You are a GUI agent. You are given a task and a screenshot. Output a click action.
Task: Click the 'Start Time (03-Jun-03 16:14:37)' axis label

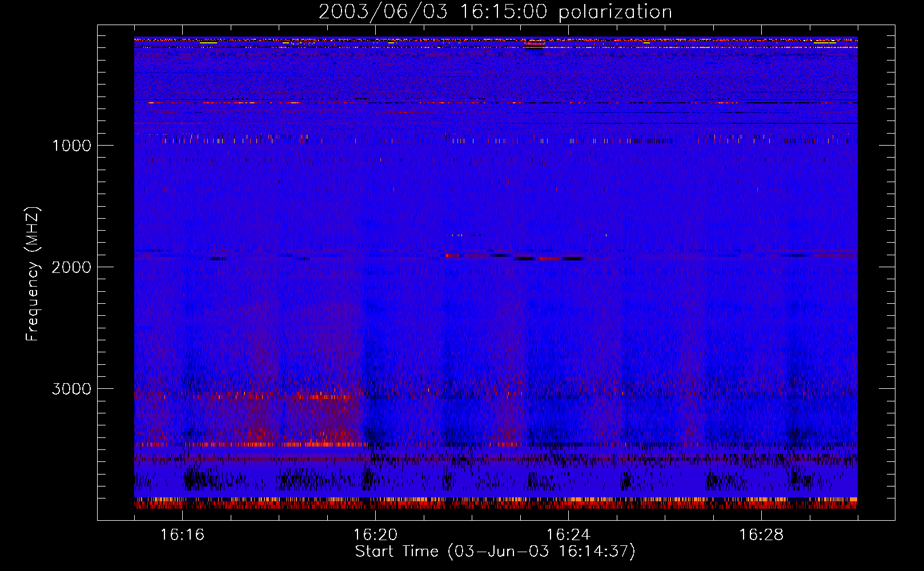tap(495, 552)
